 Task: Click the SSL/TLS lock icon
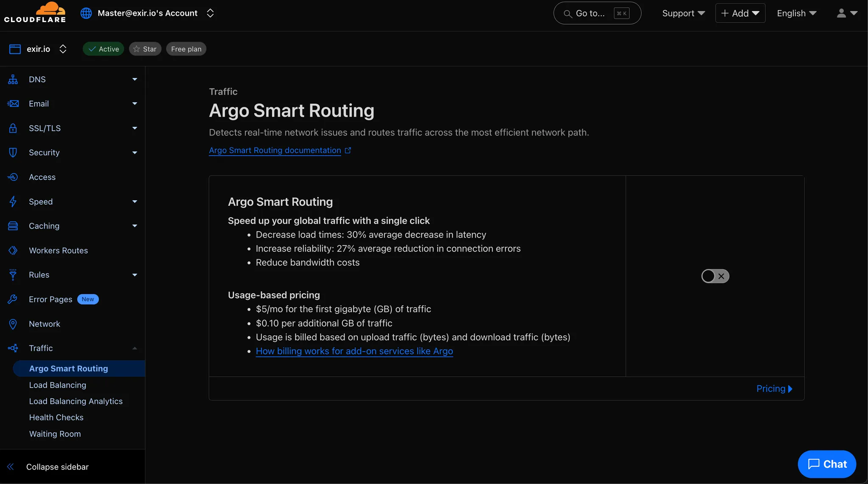13,128
